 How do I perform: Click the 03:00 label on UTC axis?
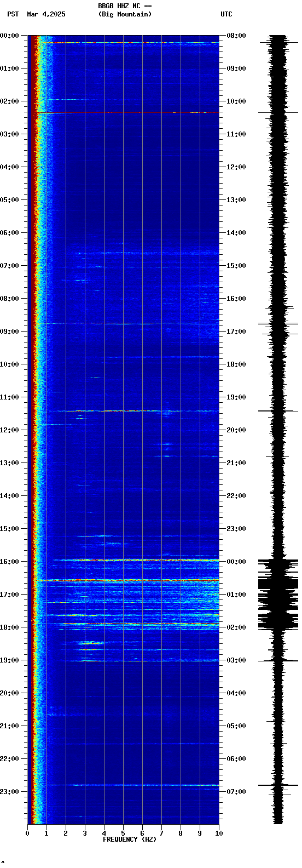[236, 660]
